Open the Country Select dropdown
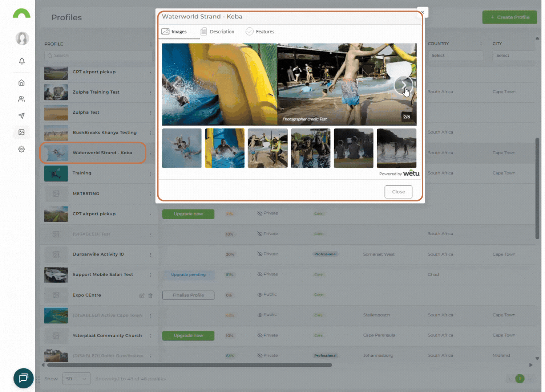The image size is (545, 392). coord(455,56)
